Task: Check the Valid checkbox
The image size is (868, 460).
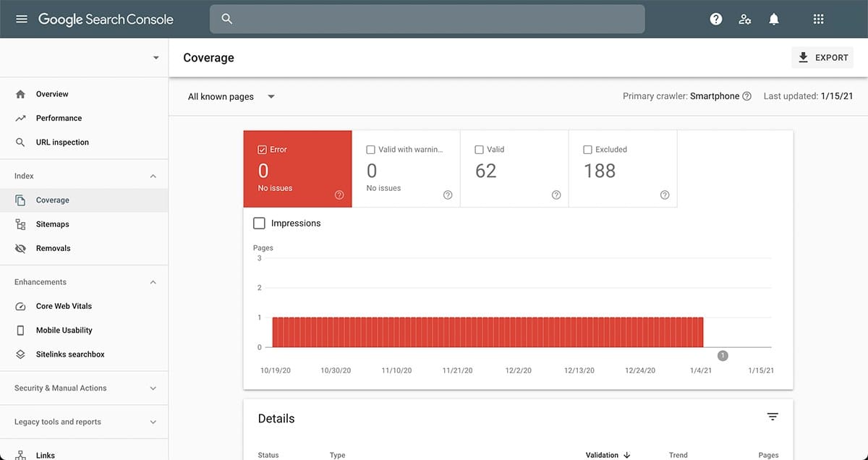Action: [480, 150]
